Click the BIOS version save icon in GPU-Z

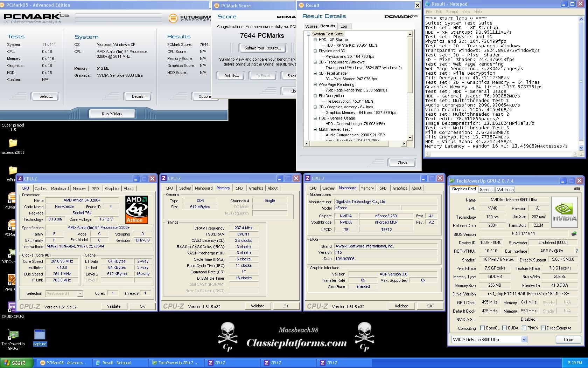click(x=574, y=234)
